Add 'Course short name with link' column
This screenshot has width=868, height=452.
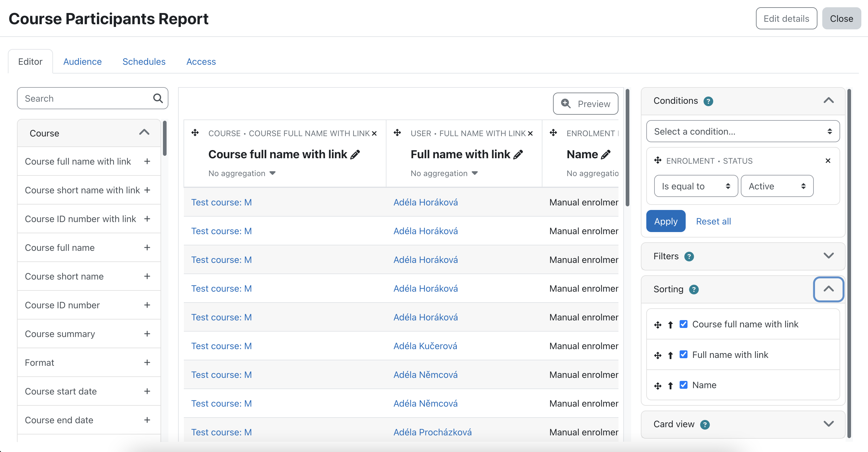(x=147, y=190)
